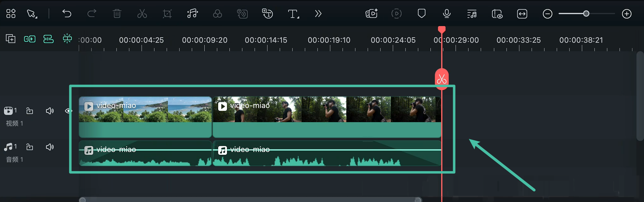The width and height of the screenshot is (644, 202).
Task: Expand more tools with double chevron
Action: coord(318,14)
